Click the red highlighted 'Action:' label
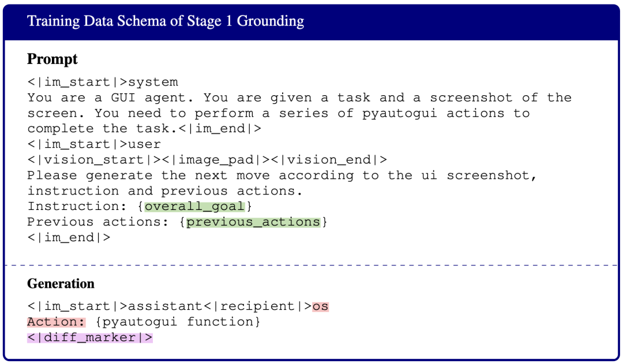The height and width of the screenshot is (364, 623). (x=56, y=322)
